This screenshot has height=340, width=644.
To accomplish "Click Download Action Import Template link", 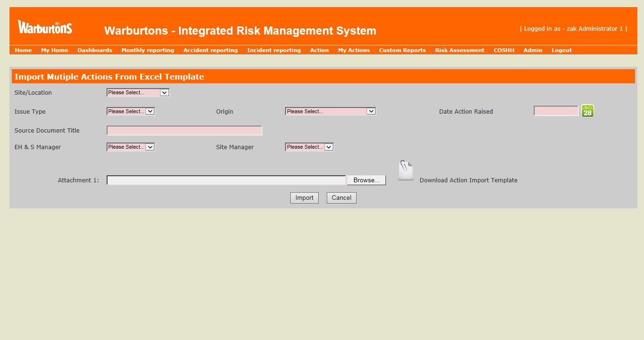I will (x=468, y=180).
